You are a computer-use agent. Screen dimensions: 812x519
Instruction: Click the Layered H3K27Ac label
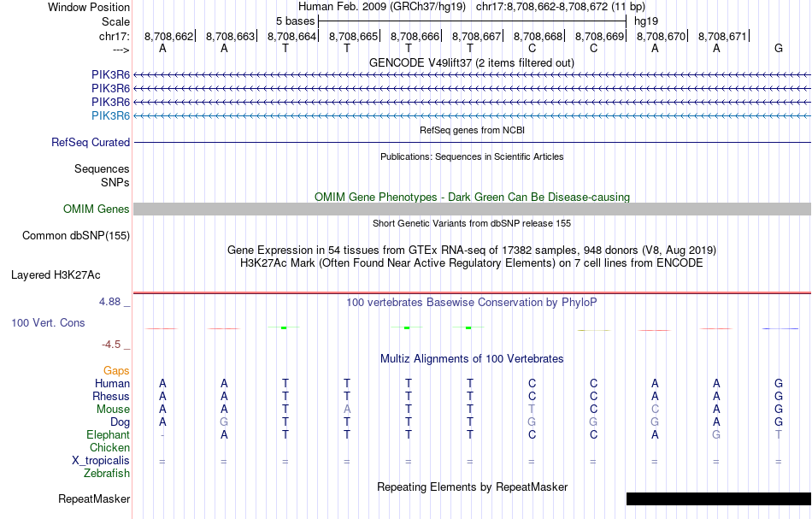click(56, 275)
